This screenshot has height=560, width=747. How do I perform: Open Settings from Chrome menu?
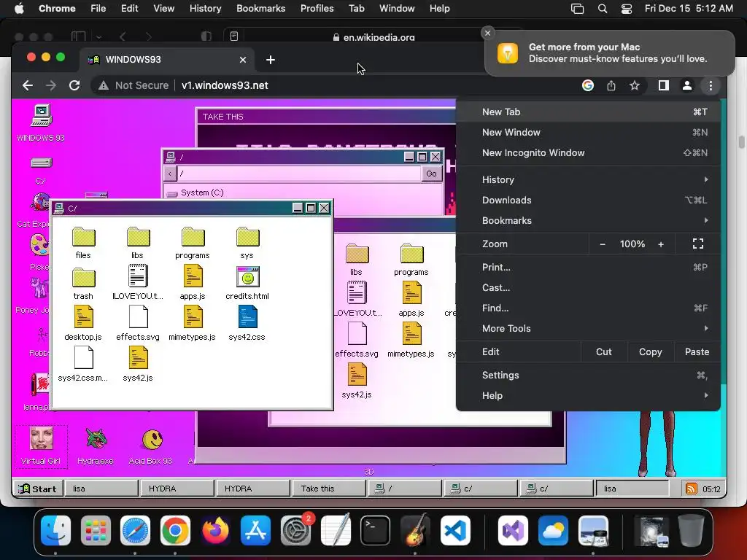[x=588, y=376]
